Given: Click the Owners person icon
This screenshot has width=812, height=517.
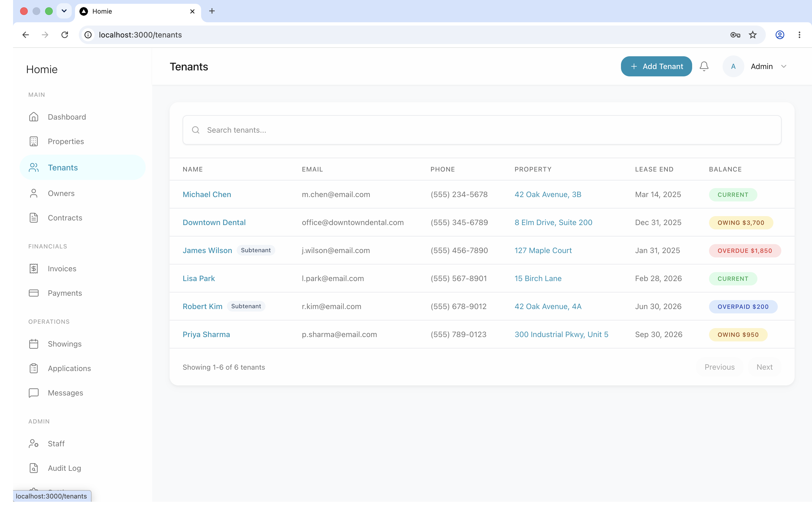Looking at the screenshot, I should [x=34, y=193].
